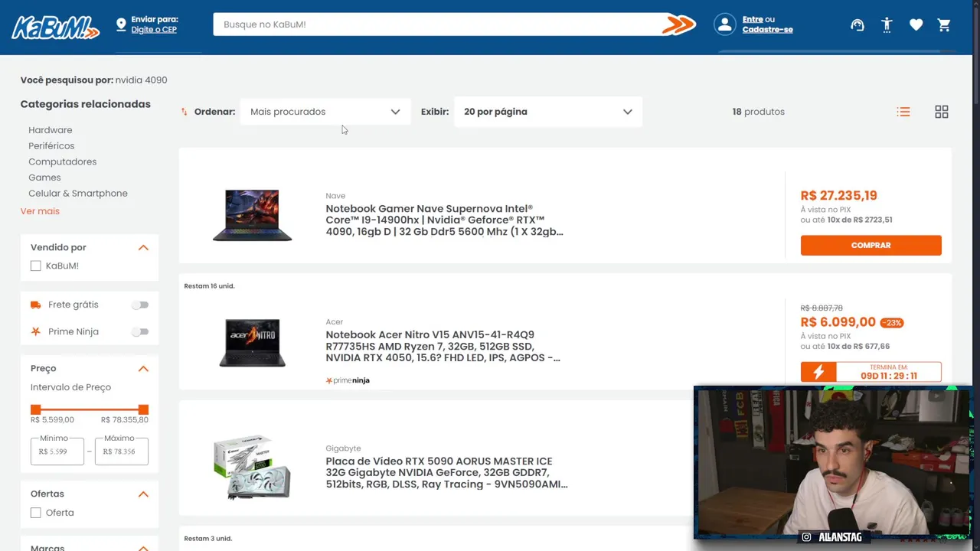Click the Frete grátis truck icon
Screen dimensions: 980x551
coord(36,305)
